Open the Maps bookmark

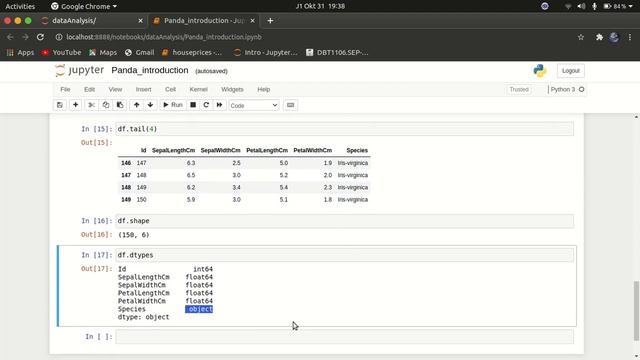point(103,52)
